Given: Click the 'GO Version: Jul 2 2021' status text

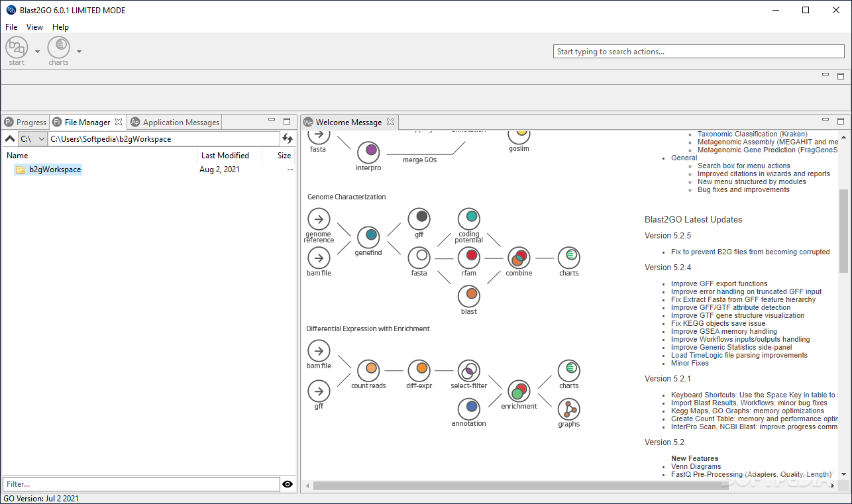Looking at the screenshot, I should click(41, 499).
